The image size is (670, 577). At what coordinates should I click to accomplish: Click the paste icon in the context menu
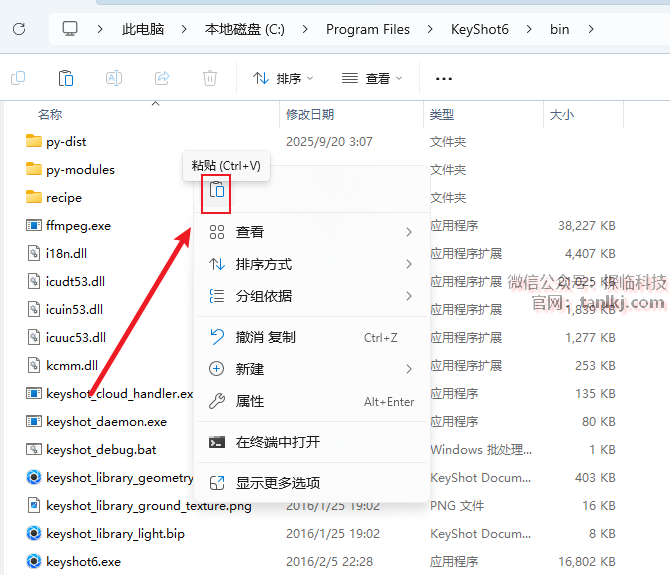pyautogui.click(x=217, y=190)
